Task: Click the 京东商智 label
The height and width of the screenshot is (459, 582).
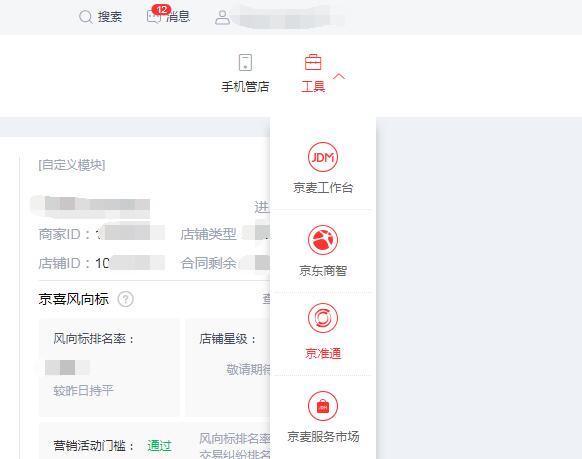Action: pyautogui.click(x=323, y=271)
